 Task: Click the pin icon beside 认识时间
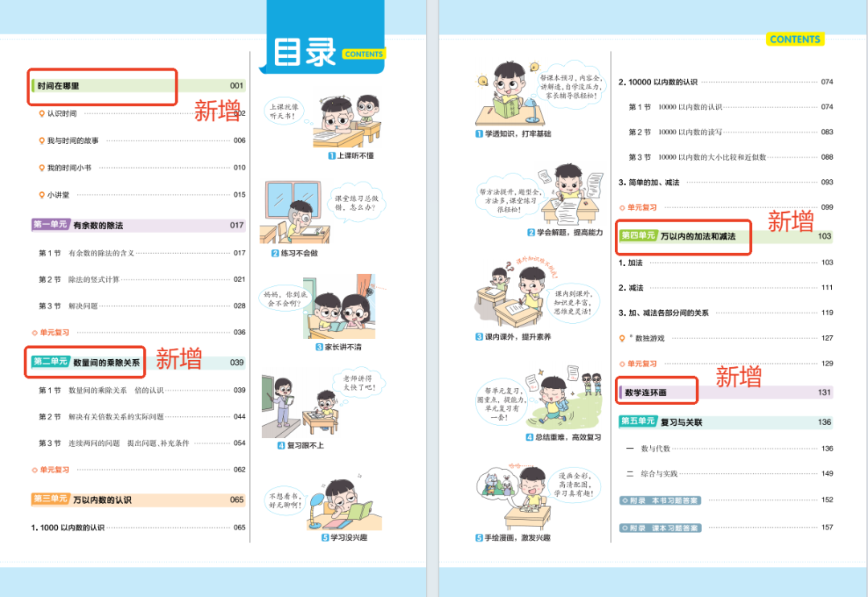(x=42, y=114)
